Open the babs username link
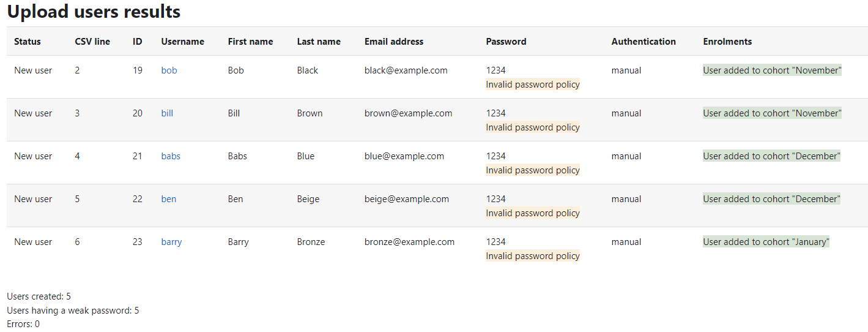Image resolution: width=868 pixels, height=332 pixels. tap(171, 156)
